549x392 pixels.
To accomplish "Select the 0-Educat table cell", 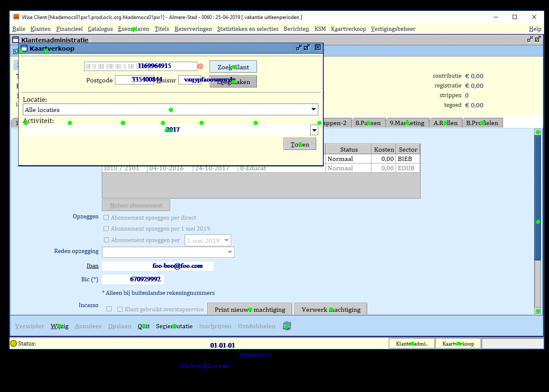I will point(282,169).
